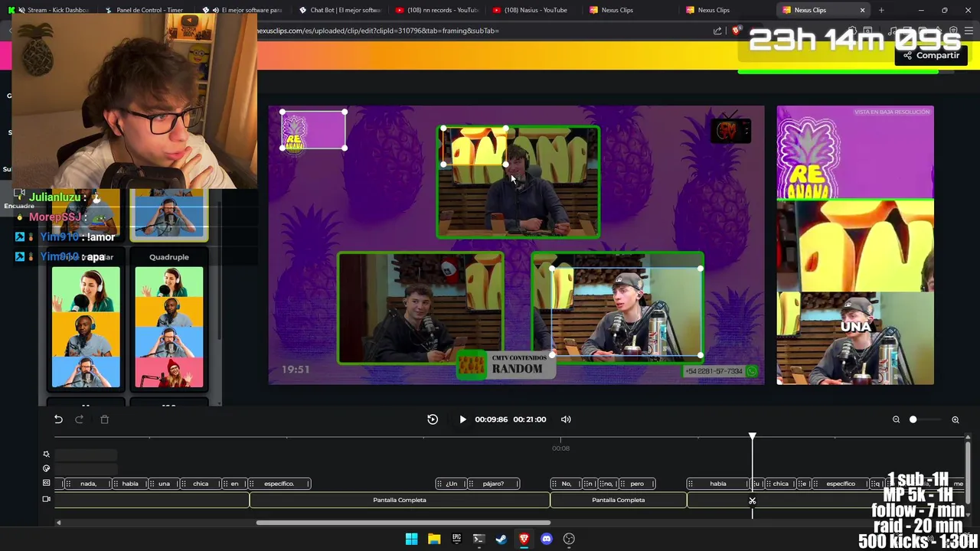This screenshot has width=980, height=551.
Task: Click the timeline playhead marker
Action: pos(752,436)
